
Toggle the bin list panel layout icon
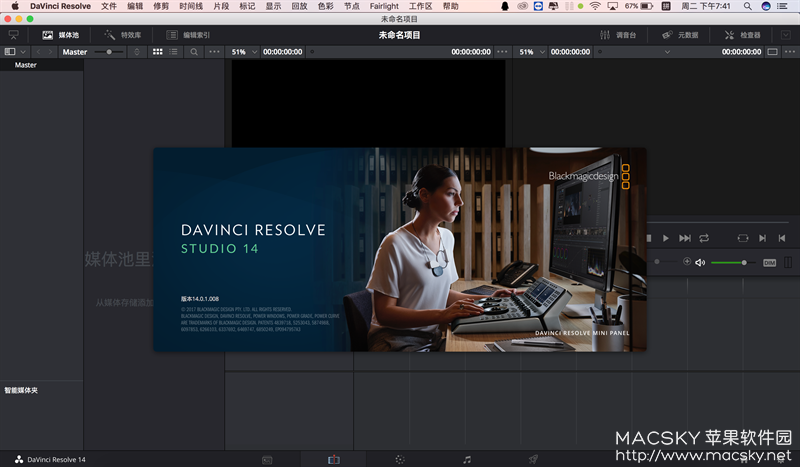[x=10, y=52]
